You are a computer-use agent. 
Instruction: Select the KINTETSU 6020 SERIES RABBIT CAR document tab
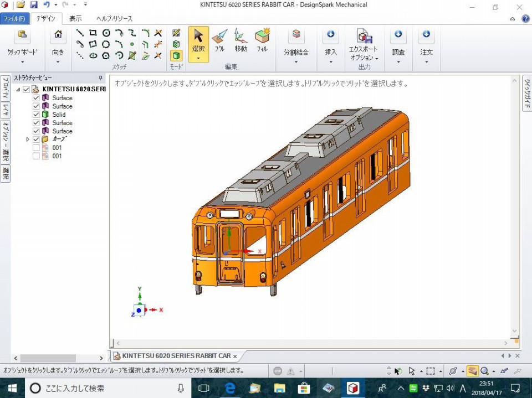point(176,355)
